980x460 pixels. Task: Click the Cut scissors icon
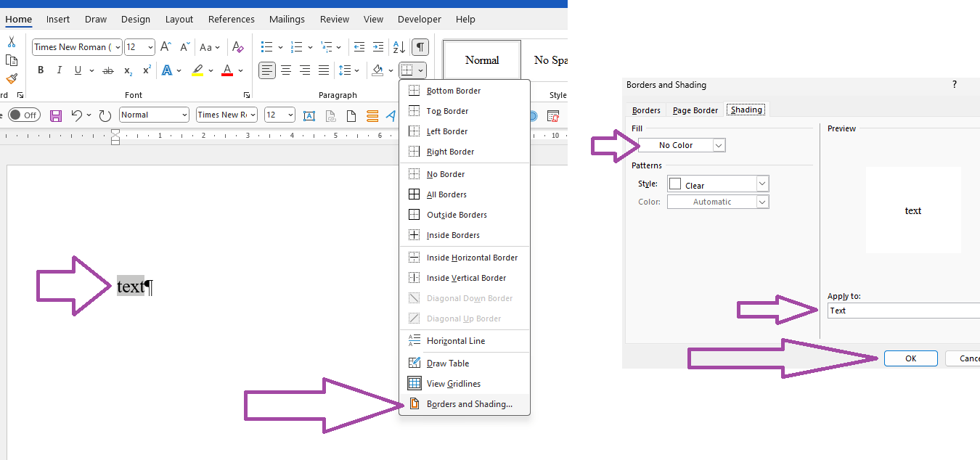12,42
